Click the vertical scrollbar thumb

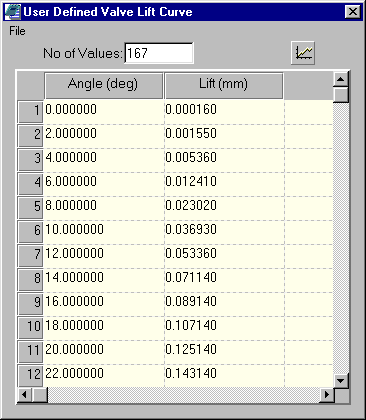coord(341,95)
